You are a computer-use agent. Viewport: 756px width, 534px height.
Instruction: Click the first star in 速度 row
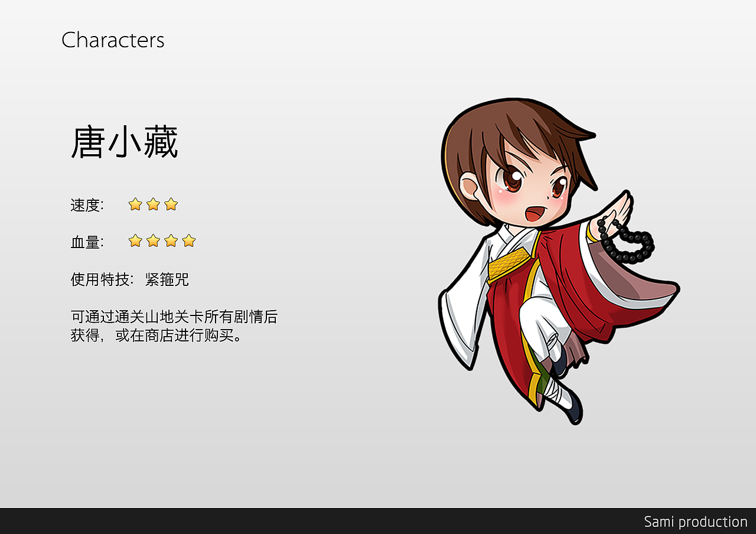click(x=135, y=204)
